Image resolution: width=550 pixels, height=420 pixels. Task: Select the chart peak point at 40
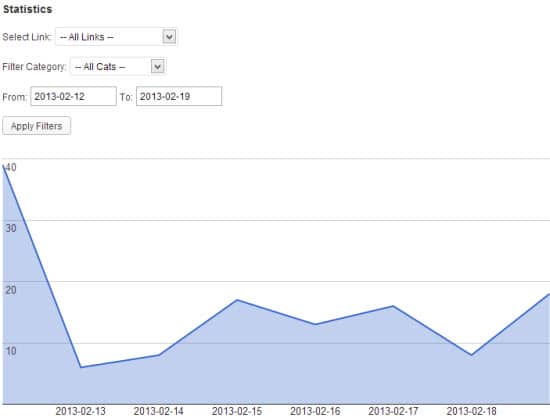click(x=3, y=166)
